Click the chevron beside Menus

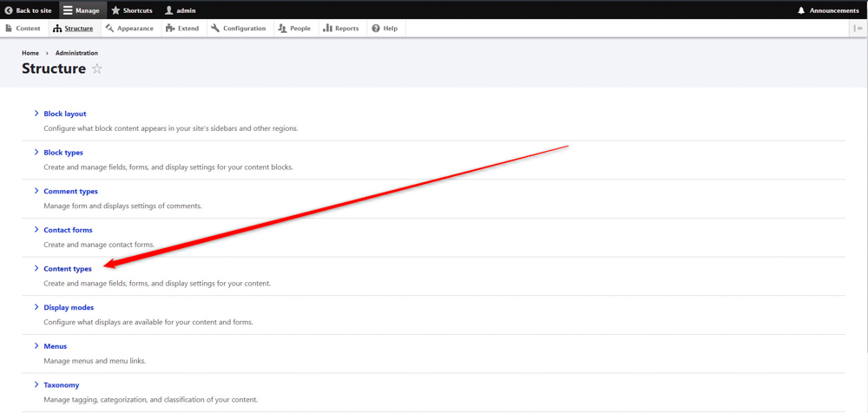[36, 345]
